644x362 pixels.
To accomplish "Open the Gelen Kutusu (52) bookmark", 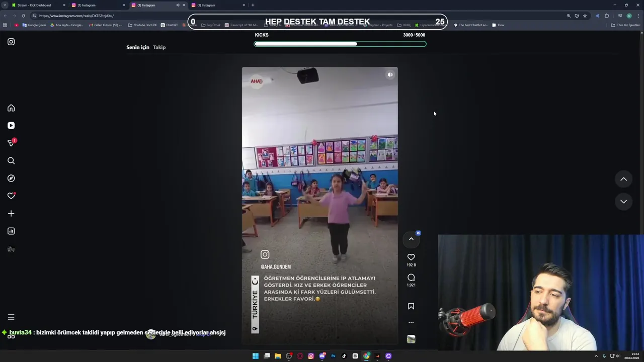I will (x=105, y=25).
